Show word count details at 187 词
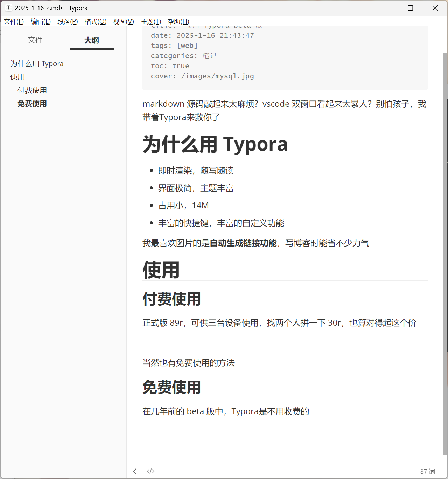 [x=426, y=472]
